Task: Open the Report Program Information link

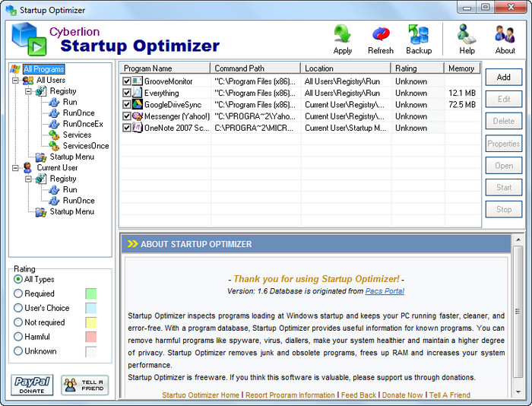Action: (x=290, y=395)
